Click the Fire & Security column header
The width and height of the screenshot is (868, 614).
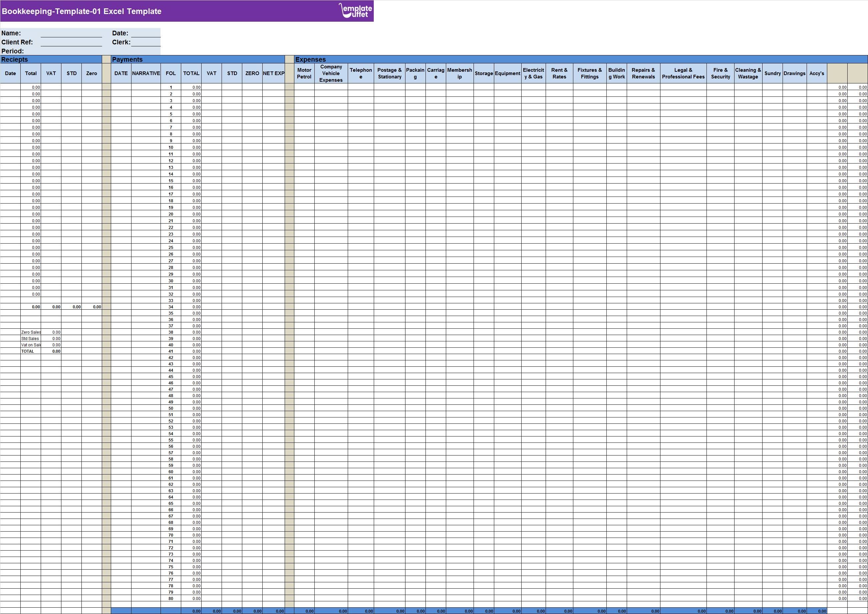coord(720,73)
